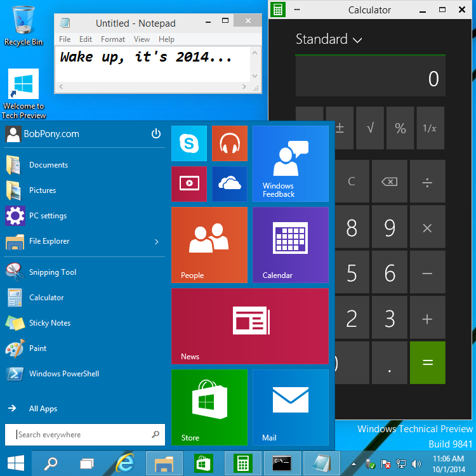Click the decimal point button in Calculator
The image size is (476, 476).
pos(390,363)
